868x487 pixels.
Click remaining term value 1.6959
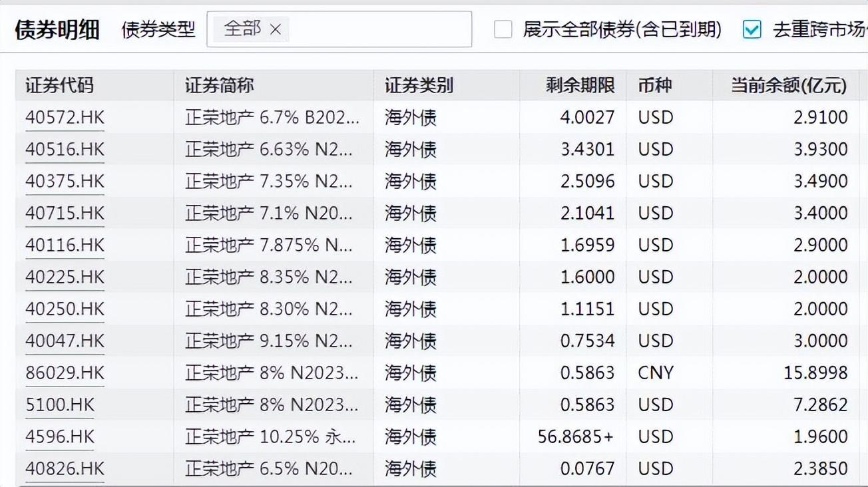click(588, 245)
